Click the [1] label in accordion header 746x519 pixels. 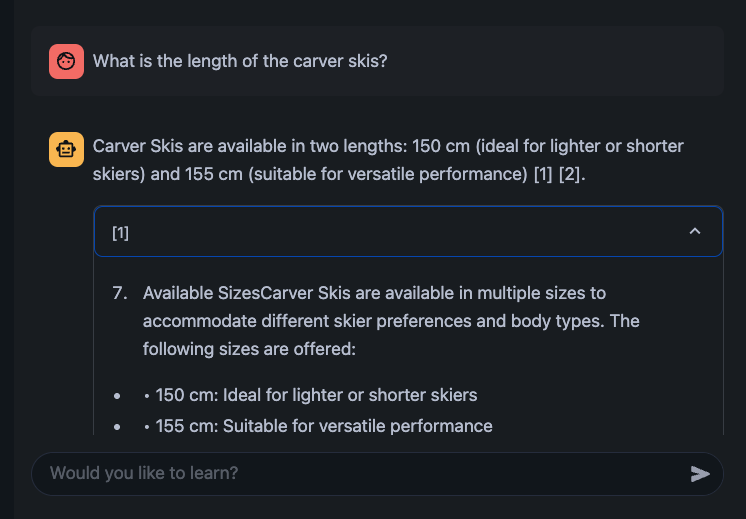pyautogui.click(x=120, y=233)
